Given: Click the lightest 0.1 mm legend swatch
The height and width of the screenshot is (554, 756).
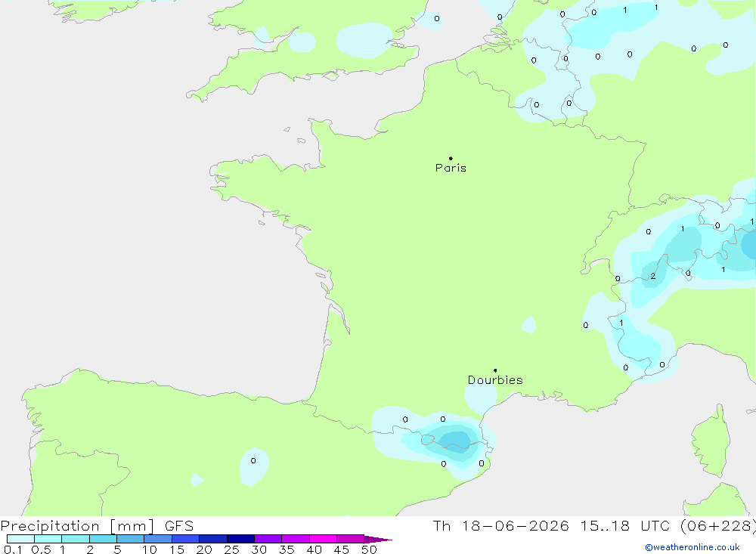Looking at the screenshot, I should [20, 539].
